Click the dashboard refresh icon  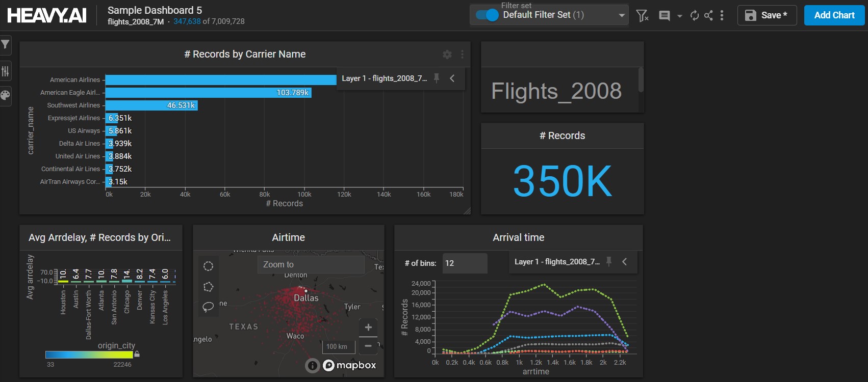[x=694, y=15]
